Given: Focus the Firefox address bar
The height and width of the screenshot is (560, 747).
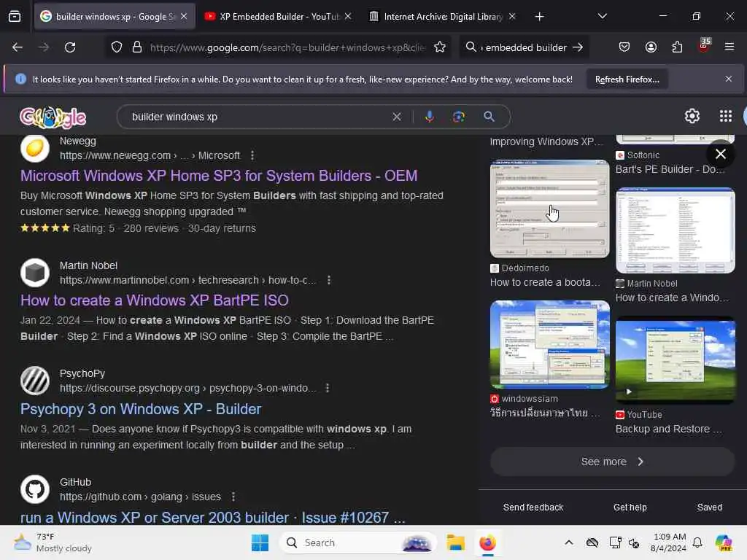Looking at the screenshot, I should point(287,47).
